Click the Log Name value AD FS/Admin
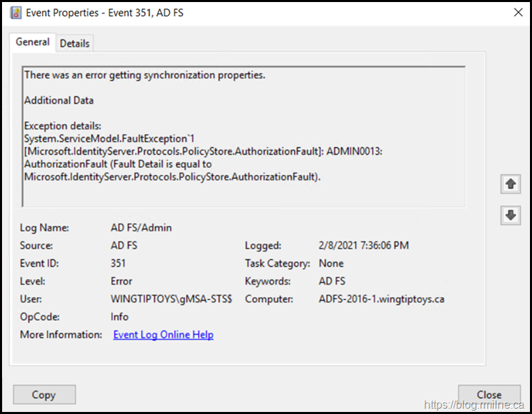The height and width of the screenshot is (414, 532). (x=141, y=228)
